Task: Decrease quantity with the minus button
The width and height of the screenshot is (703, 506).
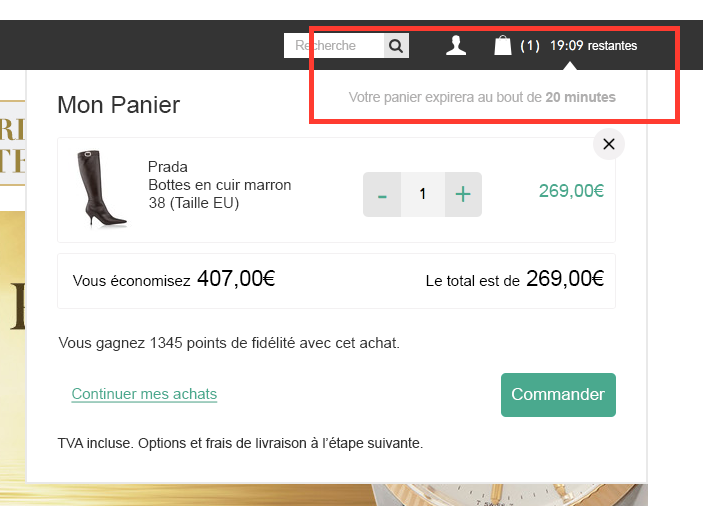Action: (382, 195)
